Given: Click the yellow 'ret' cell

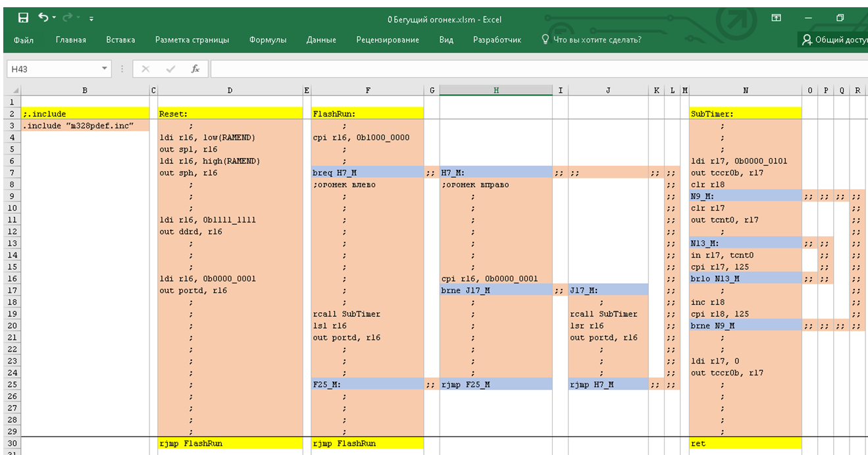Looking at the screenshot, I should click(x=746, y=443).
